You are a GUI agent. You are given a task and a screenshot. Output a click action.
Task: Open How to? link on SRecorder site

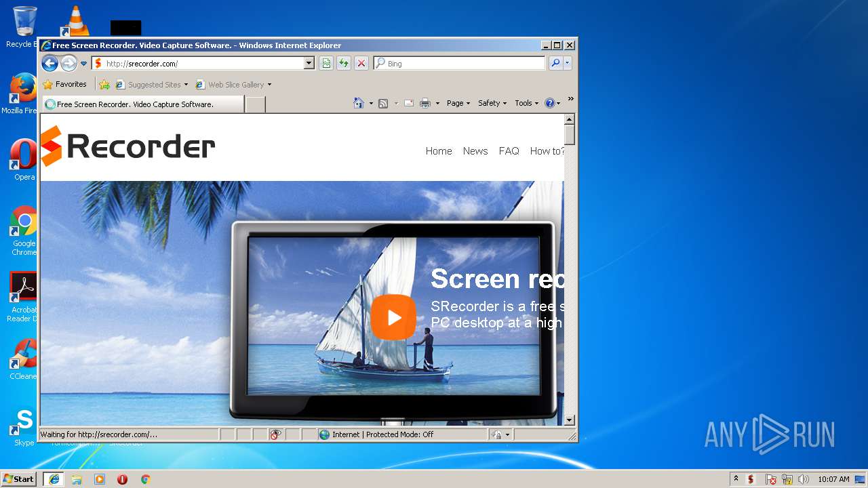click(547, 151)
